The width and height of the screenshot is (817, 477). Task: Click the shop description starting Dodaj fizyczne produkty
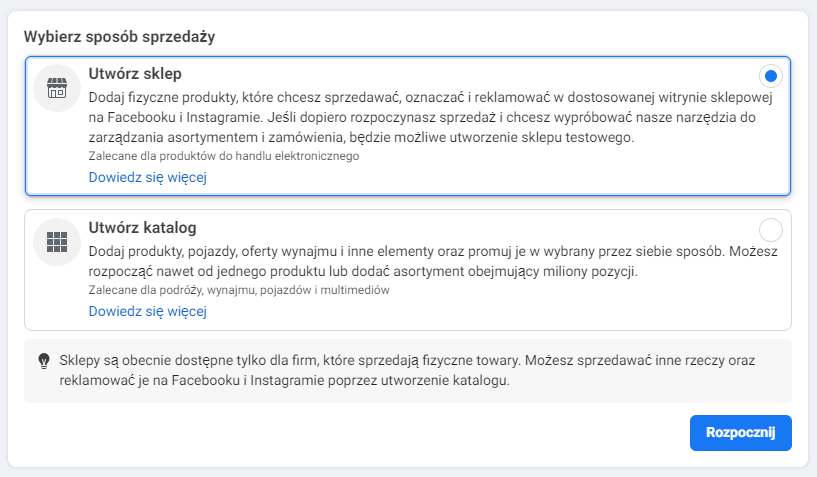[430, 117]
